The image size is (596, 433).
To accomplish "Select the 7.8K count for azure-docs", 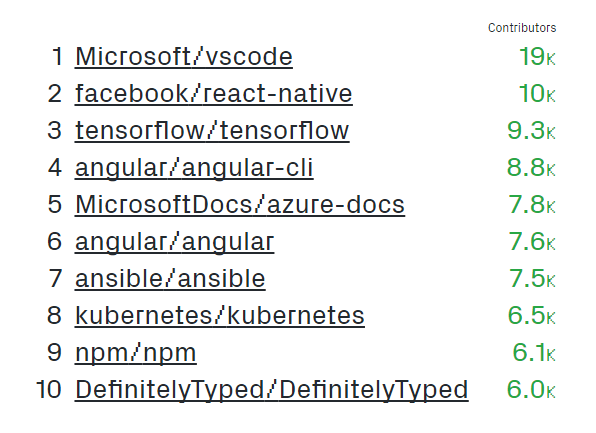I will (x=532, y=205).
